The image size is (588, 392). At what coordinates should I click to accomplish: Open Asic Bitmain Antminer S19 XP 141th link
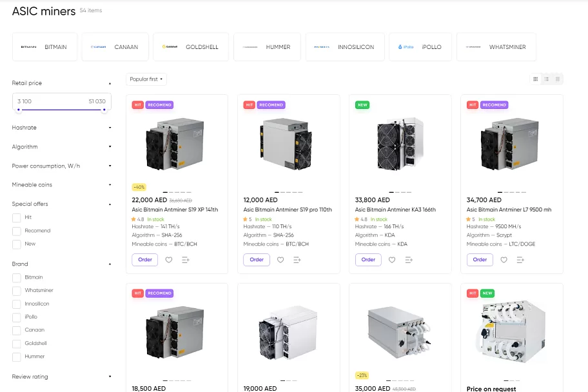pyautogui.click(x=175, y=210)
